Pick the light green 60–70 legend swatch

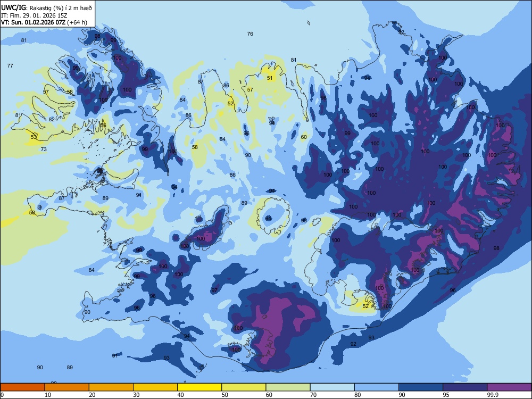[x=288, y=387]
